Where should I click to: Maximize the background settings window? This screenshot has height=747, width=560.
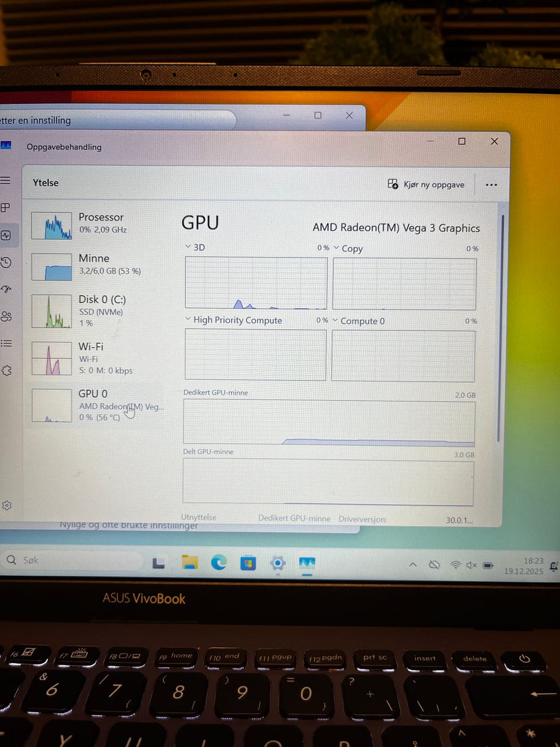pos(318,115)
